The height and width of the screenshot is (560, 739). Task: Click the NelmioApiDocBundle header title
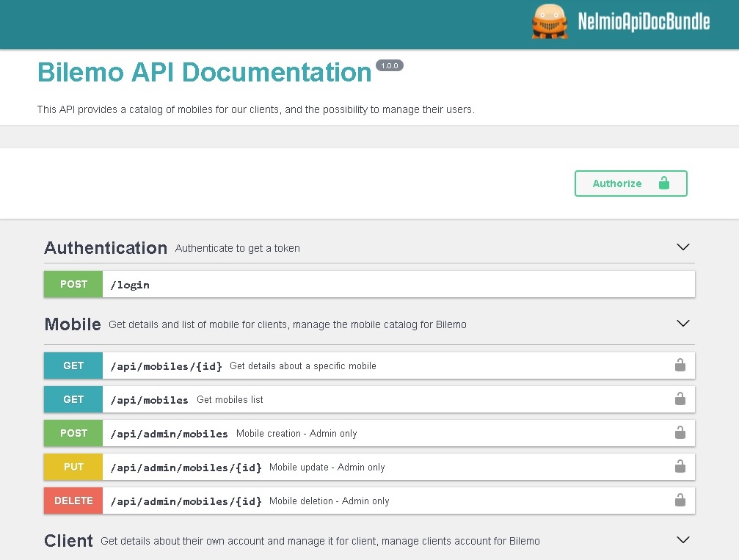click(x=644, y=22)
